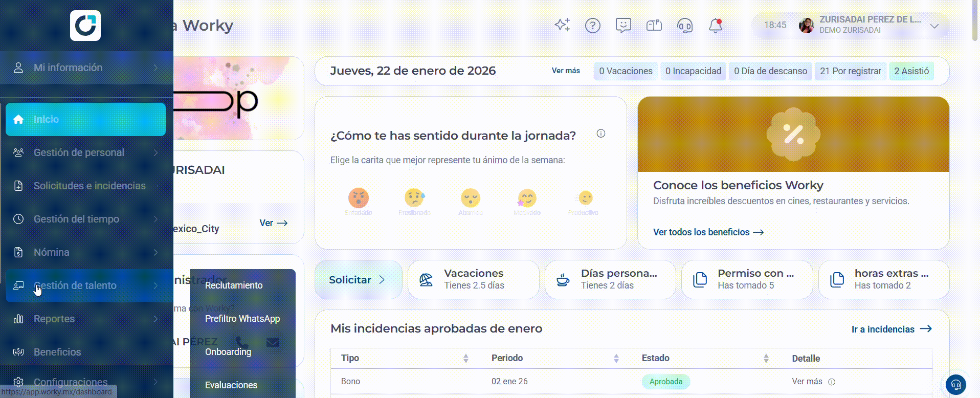This screenshot has width=980, height=398.
Task: Select Prefiltro WhatsApp submenu item
Action: click(242, 319)
